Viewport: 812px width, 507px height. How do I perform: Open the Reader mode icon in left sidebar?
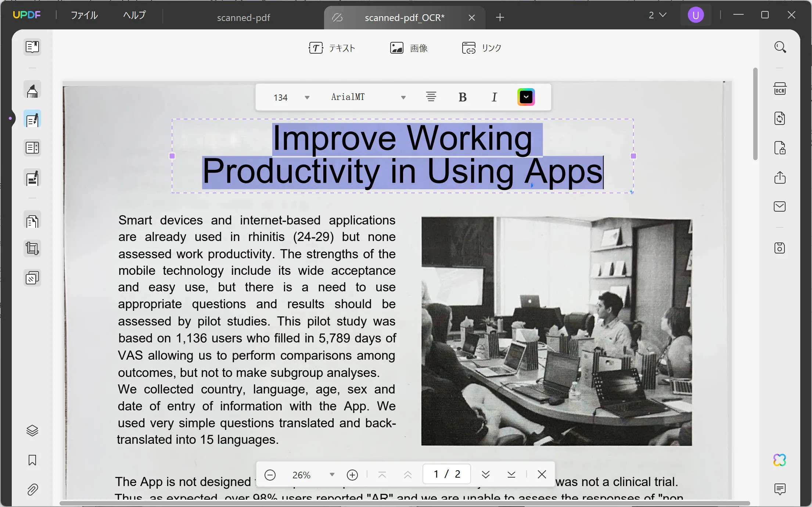(32, 47)
